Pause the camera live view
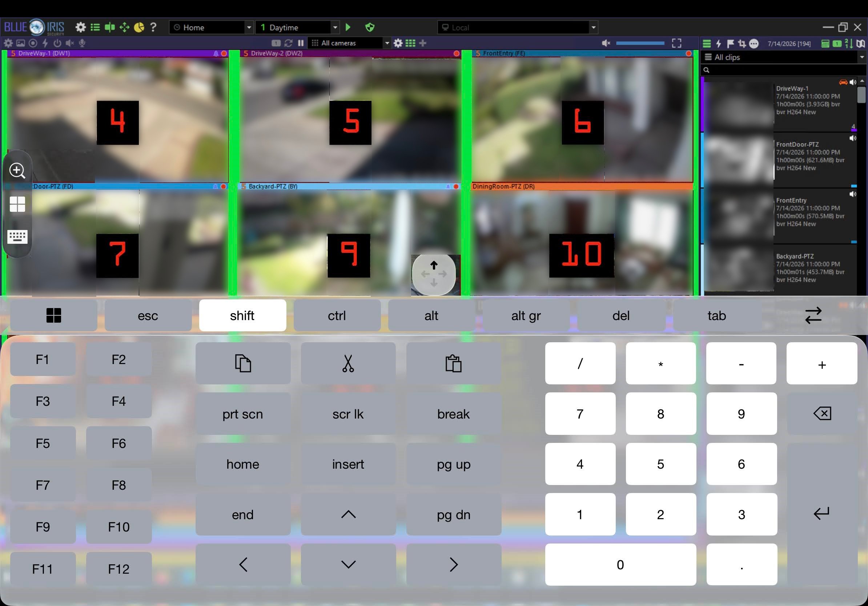Viewport: 868px width, 606px height. point(301,43)
